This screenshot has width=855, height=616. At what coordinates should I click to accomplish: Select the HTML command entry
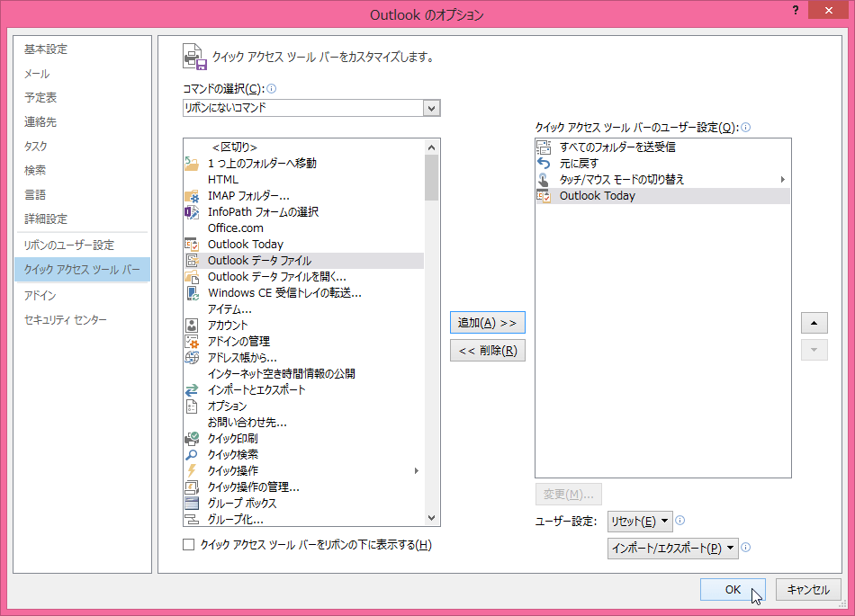point(303,180)
